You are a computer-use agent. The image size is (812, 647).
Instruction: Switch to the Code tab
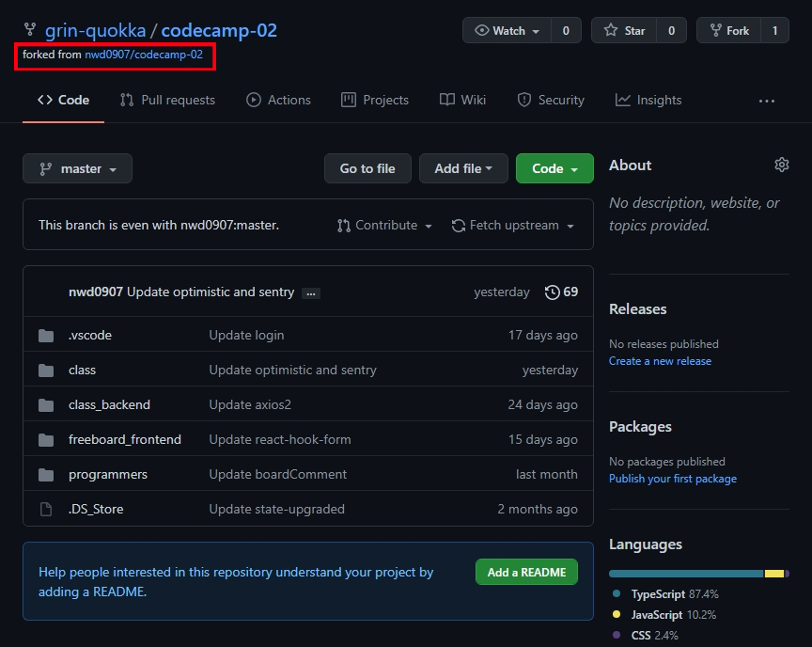point(63,100)
